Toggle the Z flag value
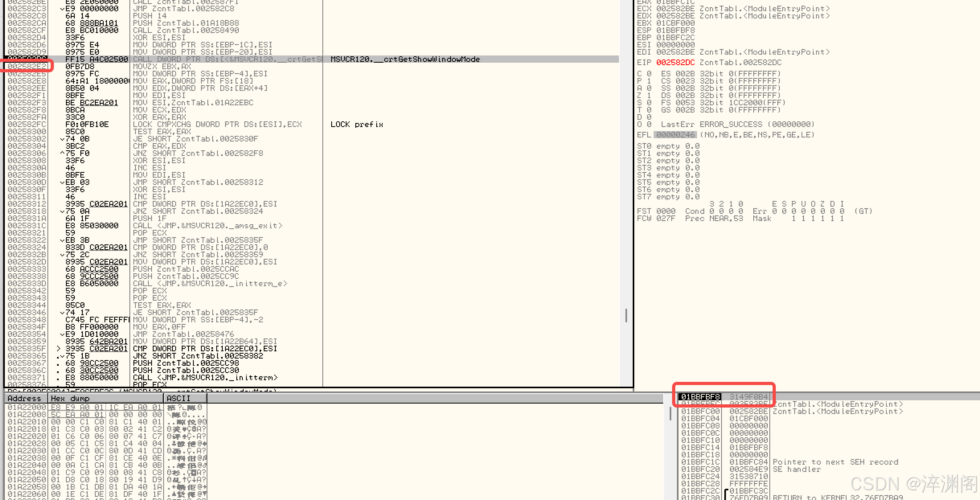This screenshot has width=980, height=500. click(x=649, y=95)
